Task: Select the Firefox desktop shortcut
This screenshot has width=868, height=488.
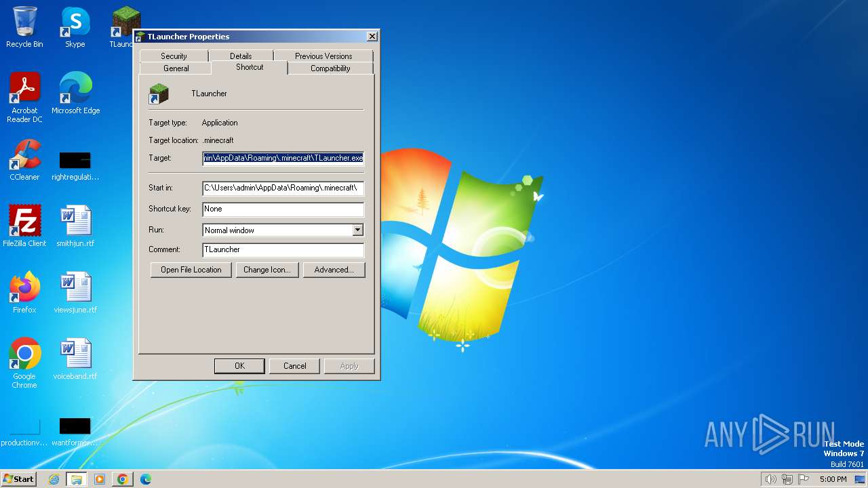Action: point(24,293)
